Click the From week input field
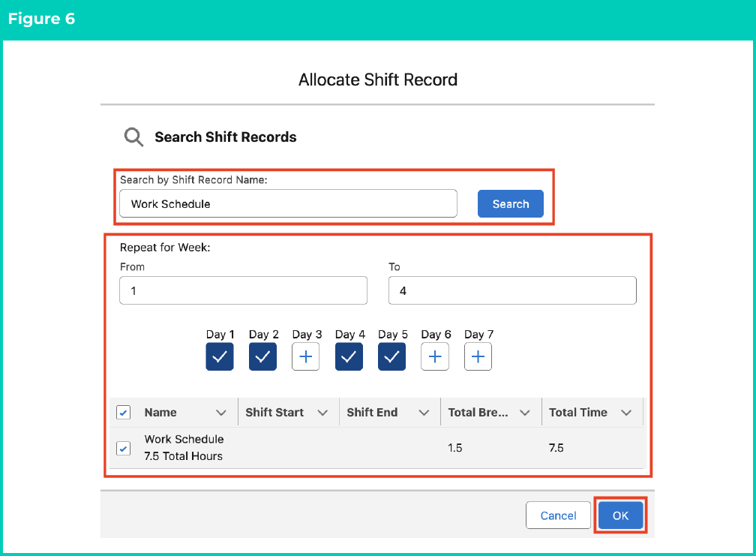Screen dimensions: 756x556 click(244, 290)
